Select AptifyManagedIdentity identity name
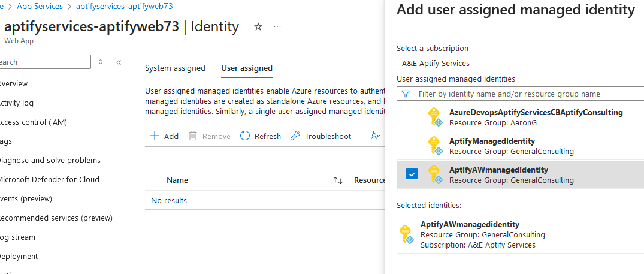 [492, 141]
